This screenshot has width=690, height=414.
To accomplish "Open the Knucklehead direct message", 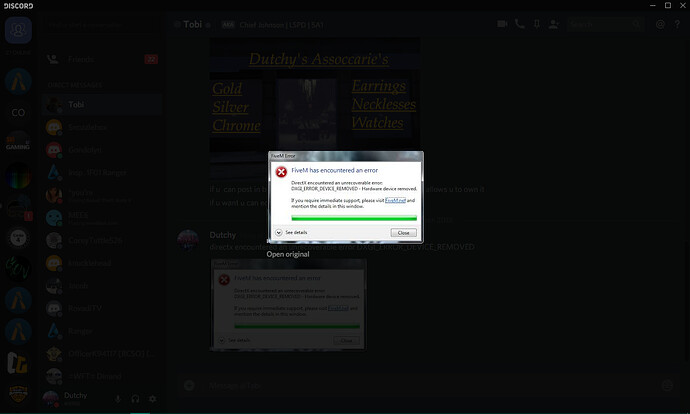I will click(102, 263).
